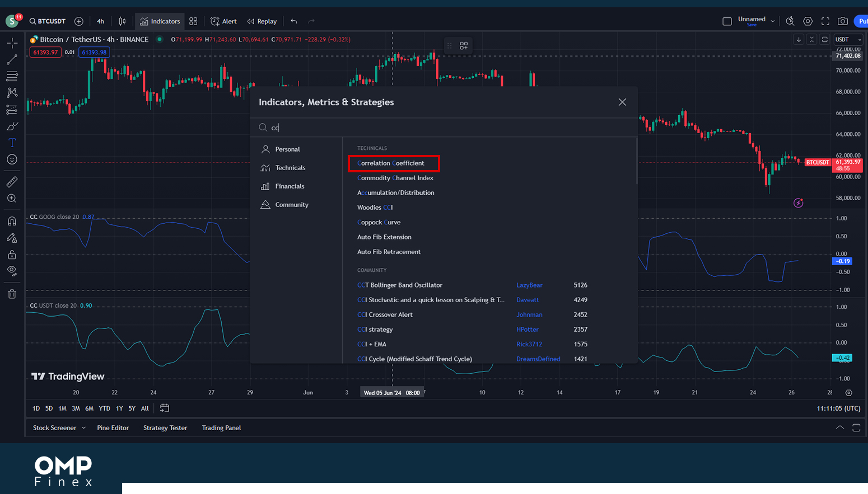Select chart layout setup icon
This screenshot has width=868, height=494.
click(x=727, y=21)
